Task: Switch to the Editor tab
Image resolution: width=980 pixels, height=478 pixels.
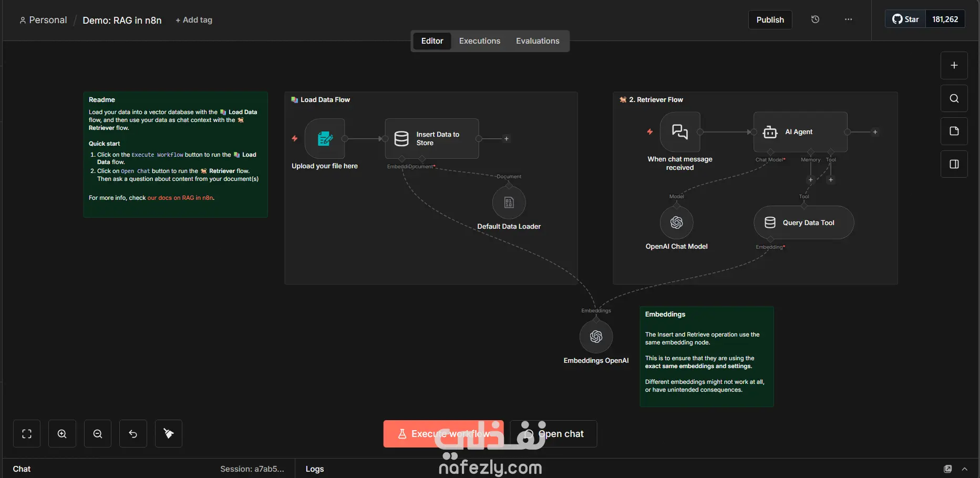Action: [x=432, y=41]
